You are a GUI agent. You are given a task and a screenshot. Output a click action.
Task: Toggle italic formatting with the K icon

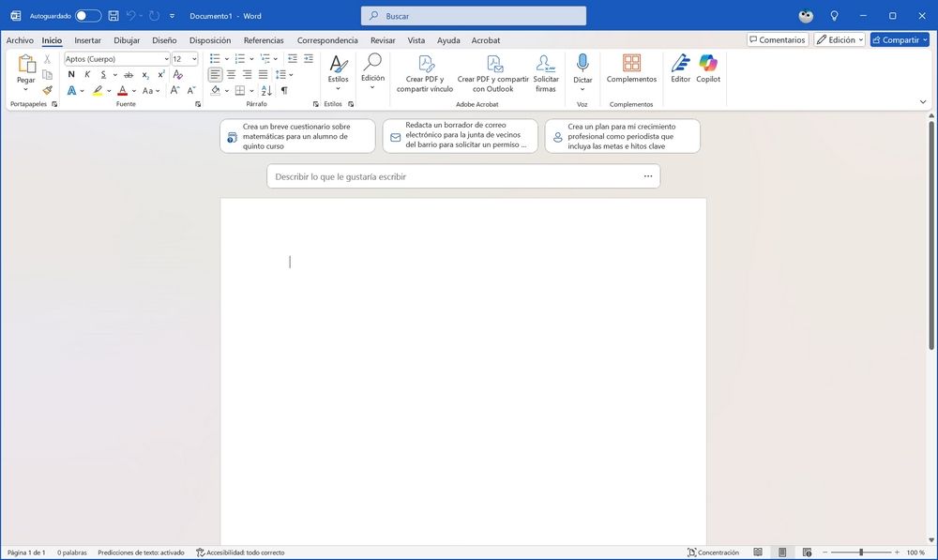pos(87,74)
